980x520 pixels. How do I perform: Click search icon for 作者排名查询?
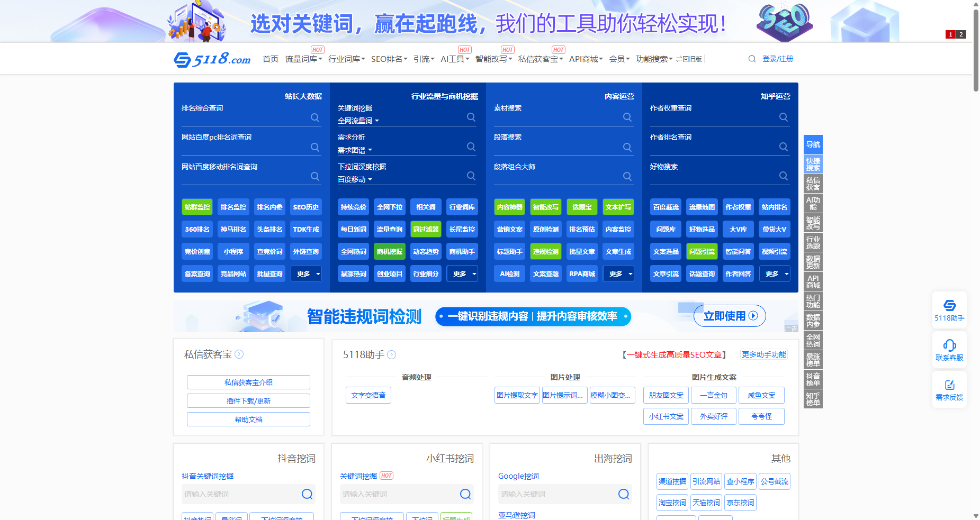784,147
